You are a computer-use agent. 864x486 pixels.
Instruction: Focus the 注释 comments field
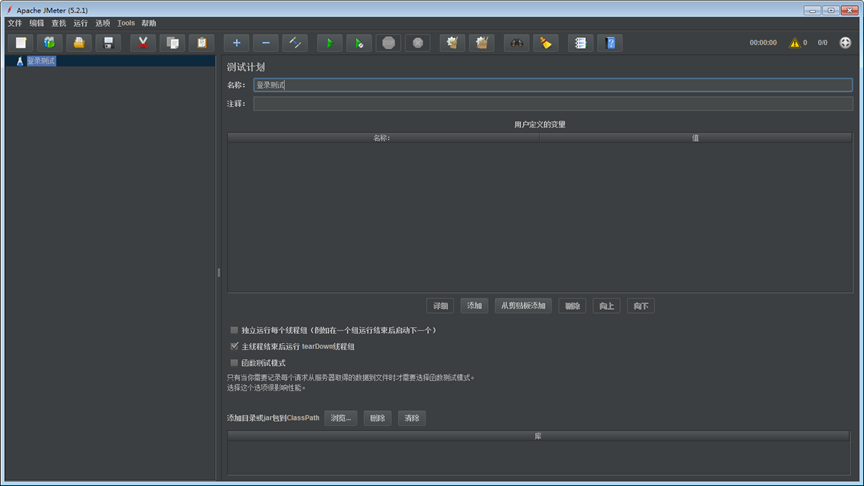(x=553, y=104)
